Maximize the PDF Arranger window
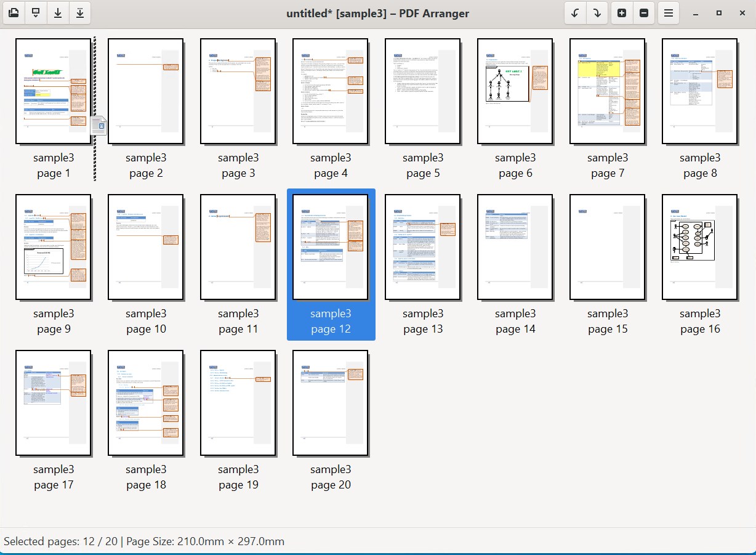Viewport: 756px width, 555px height. [x=718, y=13]
